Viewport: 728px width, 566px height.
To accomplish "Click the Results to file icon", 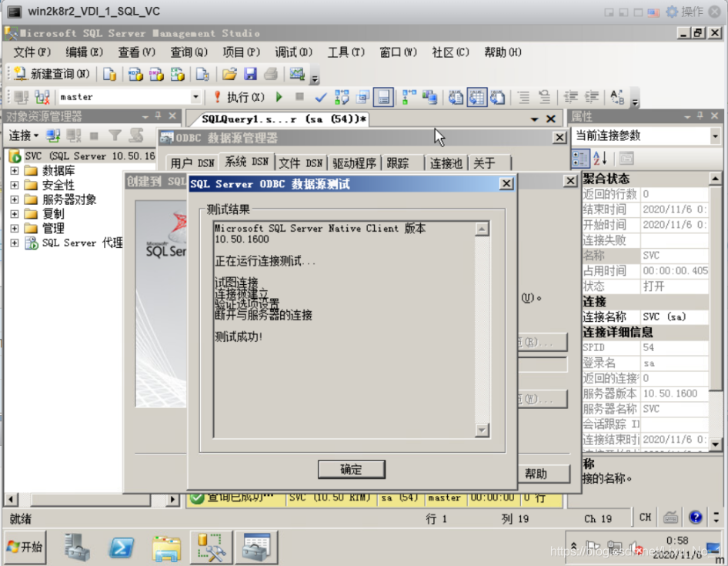I will click(498, 97).
